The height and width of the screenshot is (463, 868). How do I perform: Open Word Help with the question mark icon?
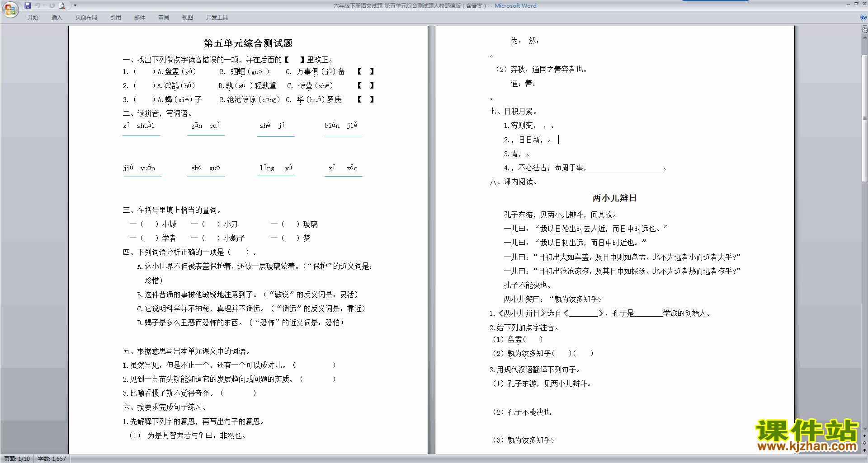863,17
